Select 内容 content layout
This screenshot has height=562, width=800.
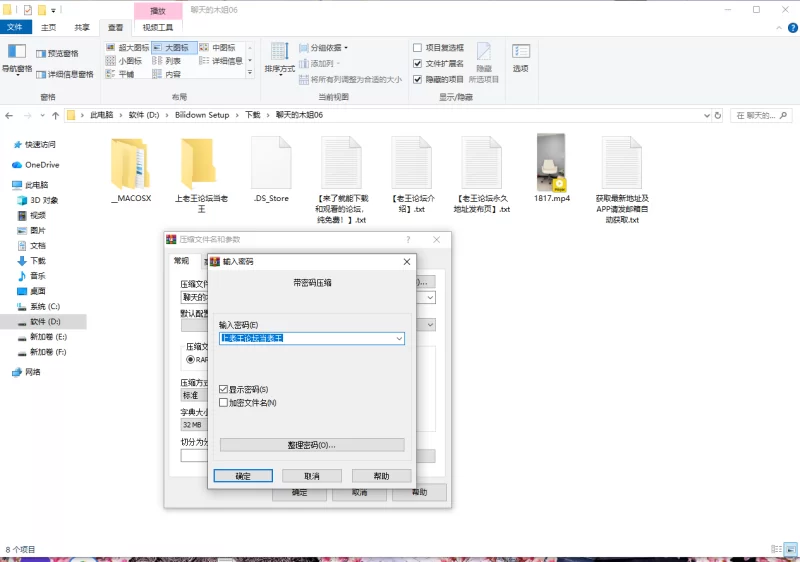tap(167, 74)
